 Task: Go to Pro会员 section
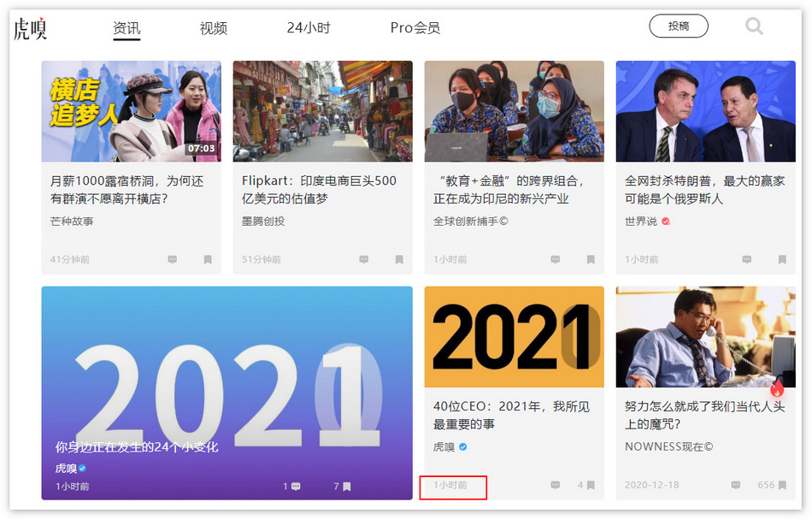tap(415, 27)
